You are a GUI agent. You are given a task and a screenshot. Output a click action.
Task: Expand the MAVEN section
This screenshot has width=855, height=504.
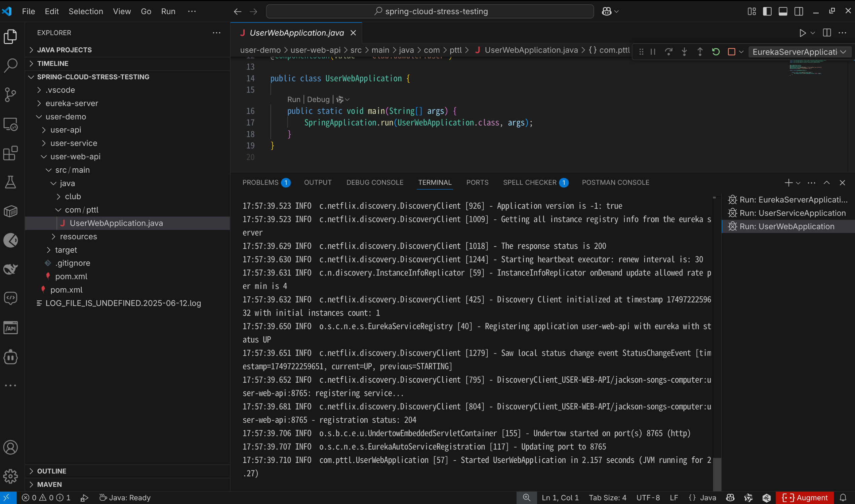click(49, 484)
